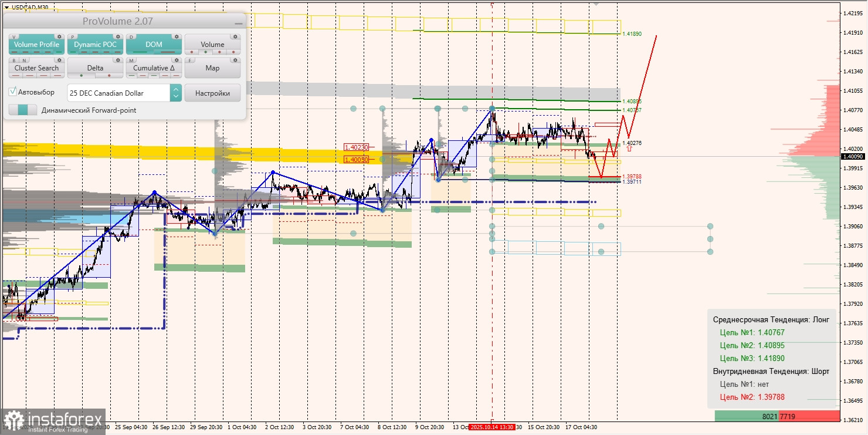Open Cluster Search gear settings

(59, 60)
